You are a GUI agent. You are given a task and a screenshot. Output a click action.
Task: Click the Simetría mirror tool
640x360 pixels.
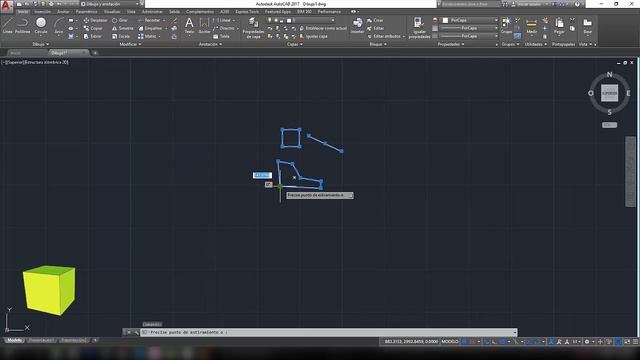[x=122, y=28]
